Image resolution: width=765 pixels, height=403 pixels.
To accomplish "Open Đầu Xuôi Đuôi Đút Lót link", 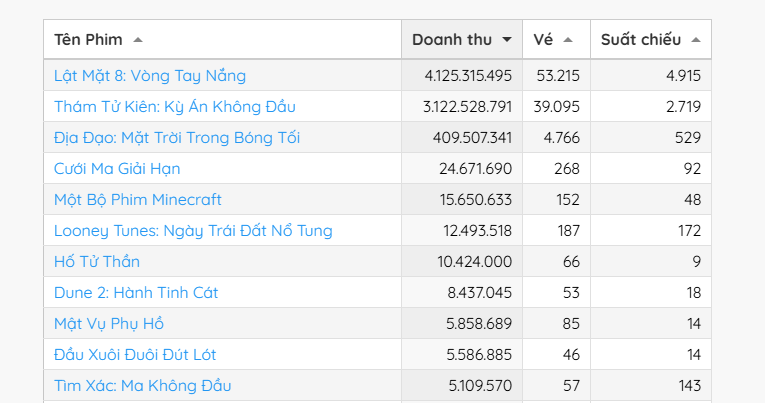I will 135,354.
